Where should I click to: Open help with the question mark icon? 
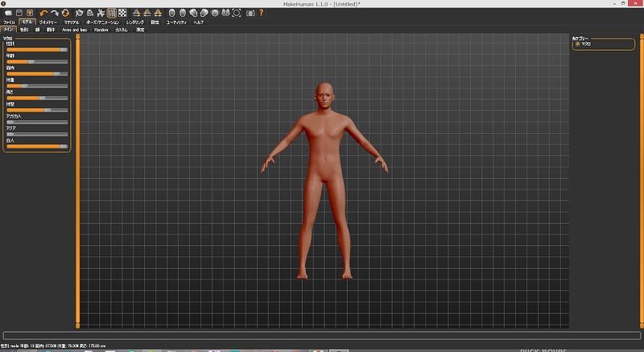[261, 13]
